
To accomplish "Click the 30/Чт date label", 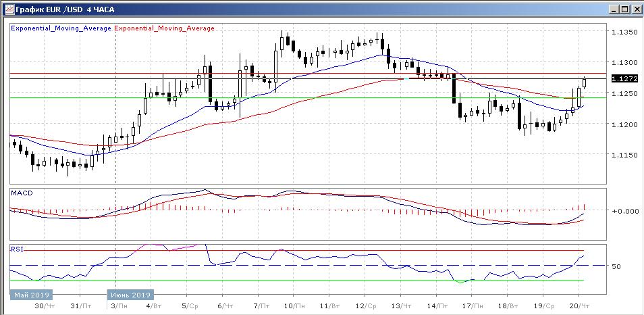I will (x=45, y=306).
